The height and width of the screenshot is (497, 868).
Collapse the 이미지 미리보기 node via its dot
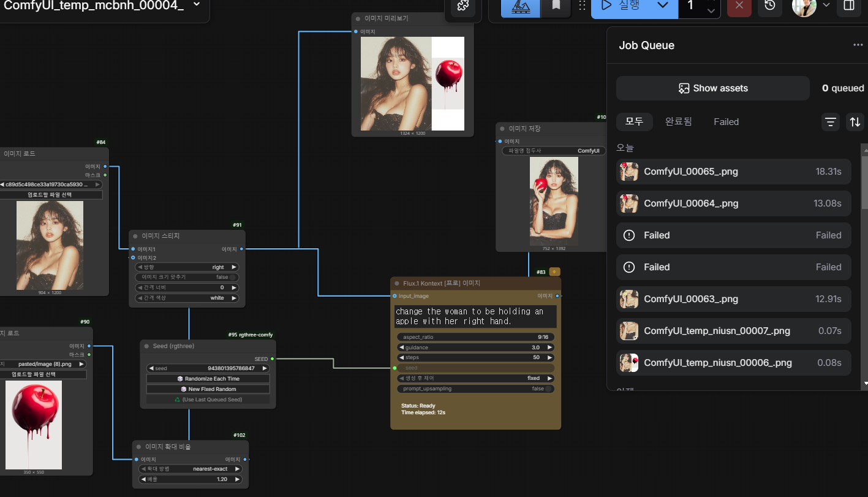(x=358, y=18)
